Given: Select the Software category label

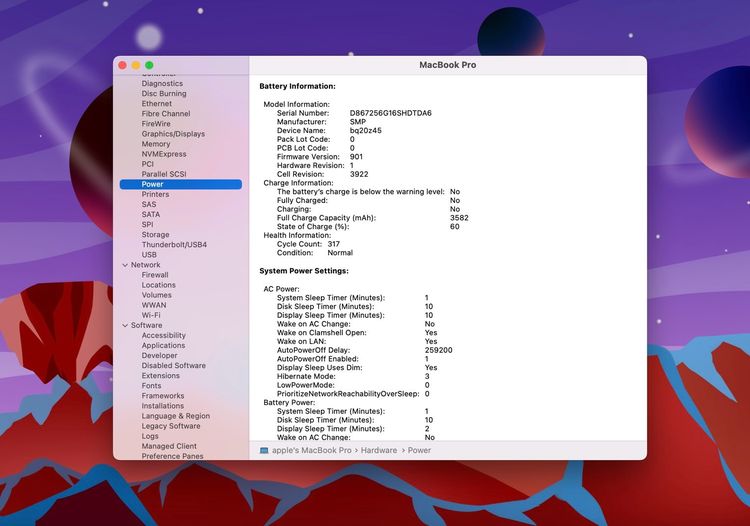Looking at the screenshot, I should (x=147, y=325).
